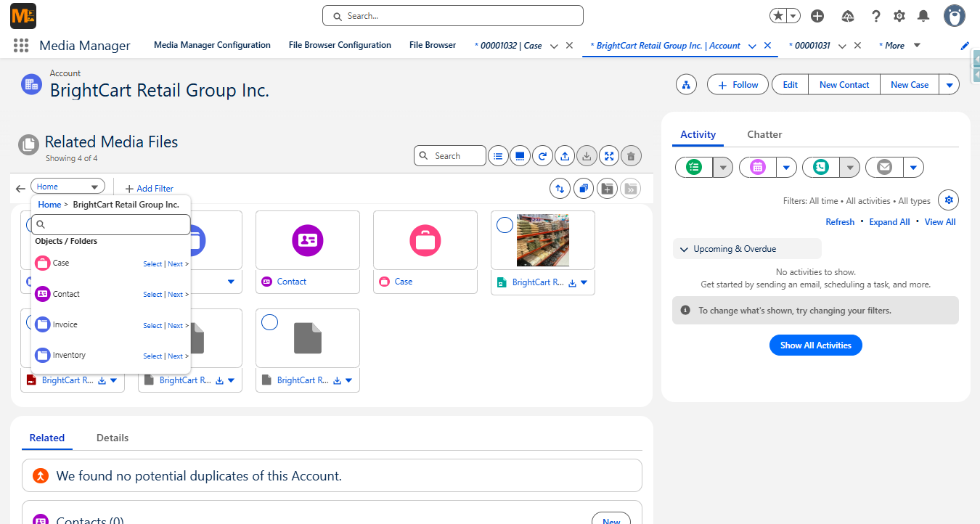Open the shelf photo thumbnail

(x=543, y=240)
